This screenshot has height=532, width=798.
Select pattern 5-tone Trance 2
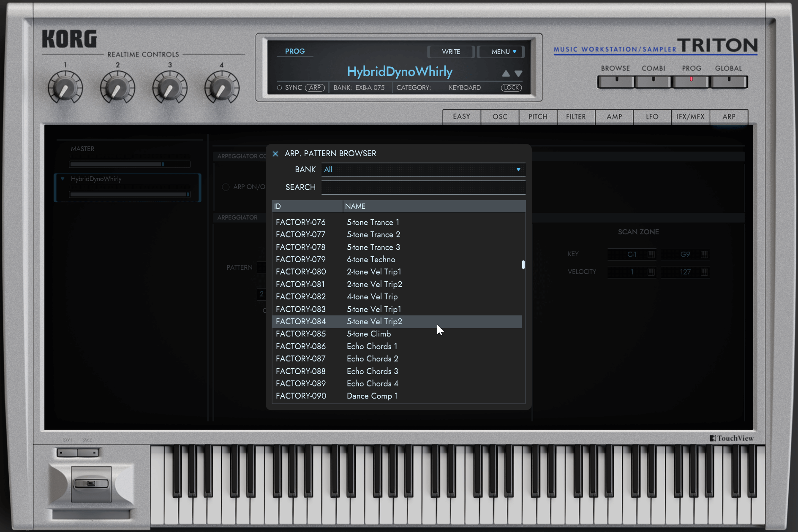(x=397, y=234)
